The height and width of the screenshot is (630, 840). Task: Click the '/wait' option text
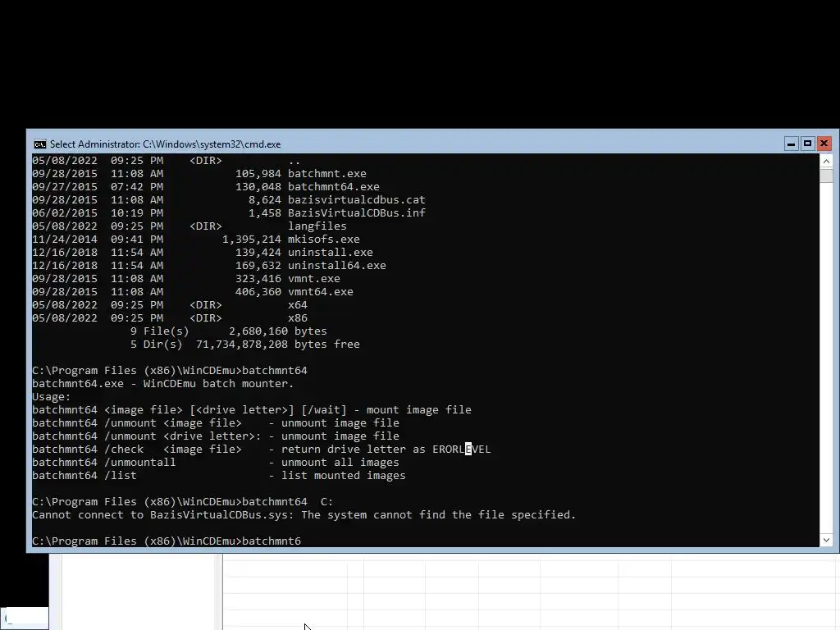point(323,410)
